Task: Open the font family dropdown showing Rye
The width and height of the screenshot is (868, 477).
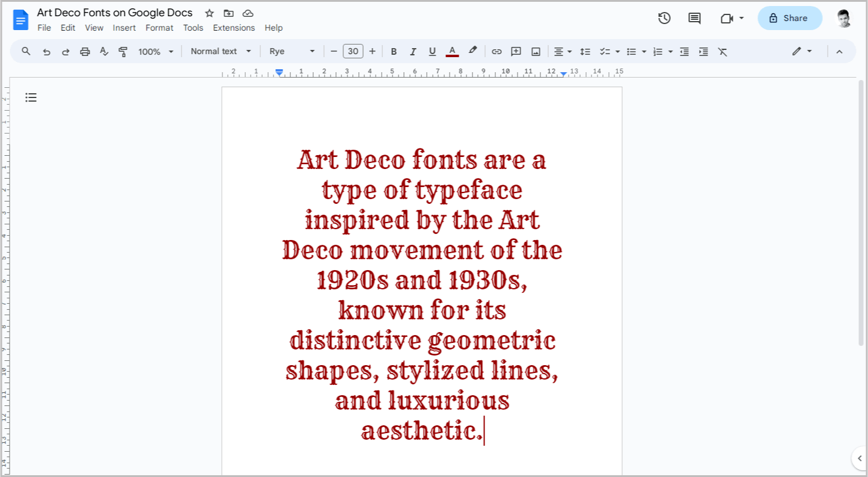Action: coord(292,51)
